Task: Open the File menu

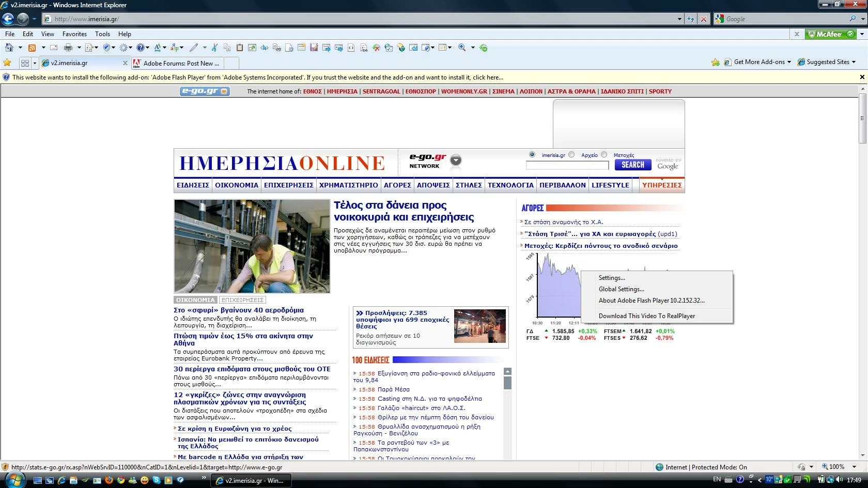Action: 10,34
